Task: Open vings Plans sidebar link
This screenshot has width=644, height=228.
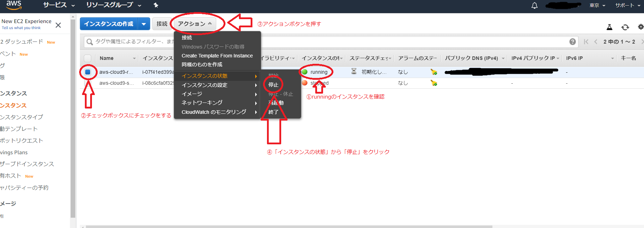Action: click(14, 152)
